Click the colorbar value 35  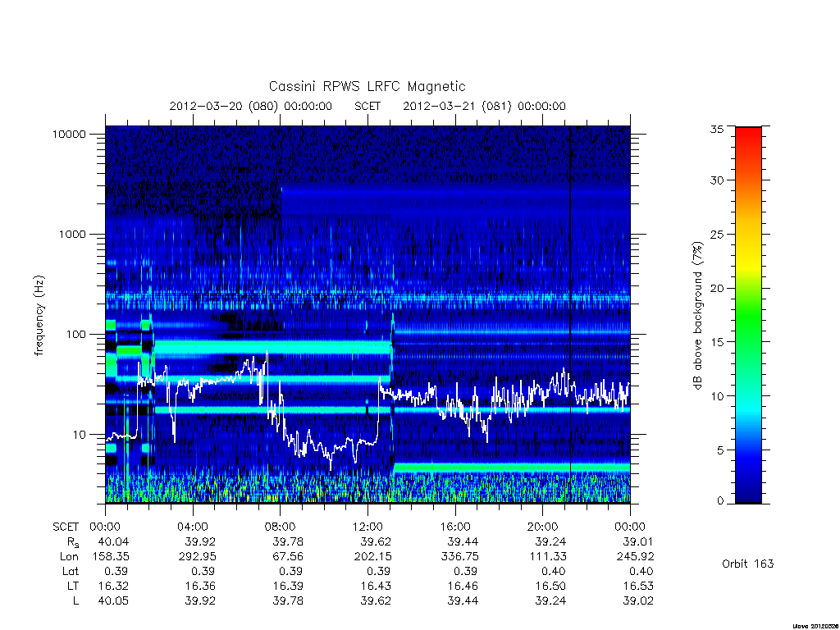pyautogui.click(x=716, y=129)
